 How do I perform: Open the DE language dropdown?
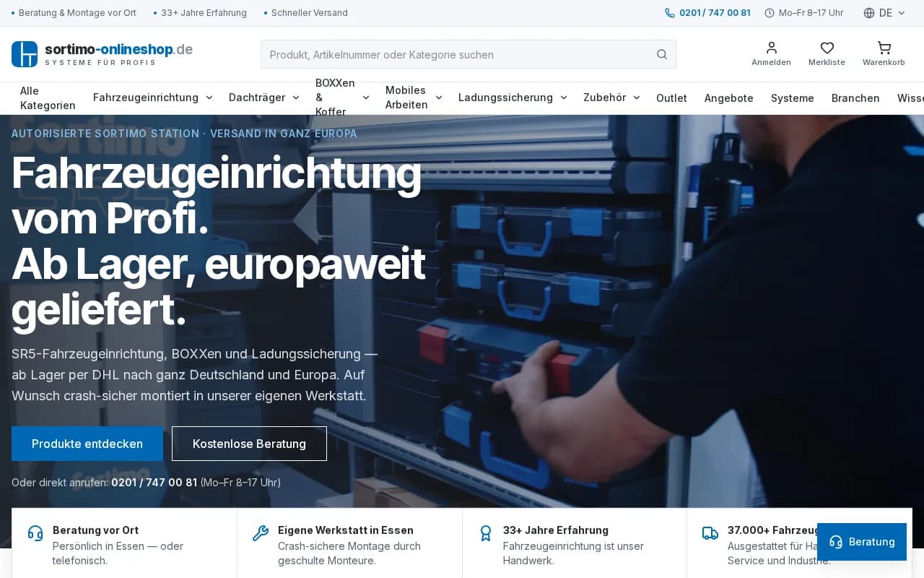point(884,13)
